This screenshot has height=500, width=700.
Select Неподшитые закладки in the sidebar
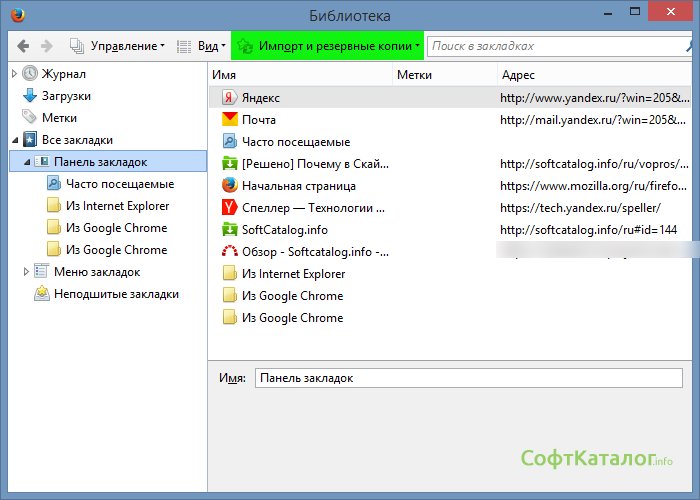tap(116, 294)
